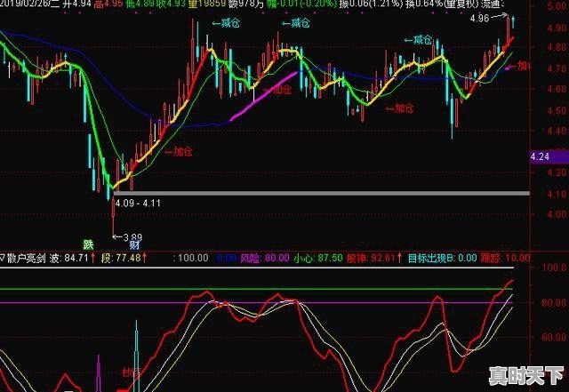
Task: Click the 4.60 price axis label
Action: pos(557,89)
